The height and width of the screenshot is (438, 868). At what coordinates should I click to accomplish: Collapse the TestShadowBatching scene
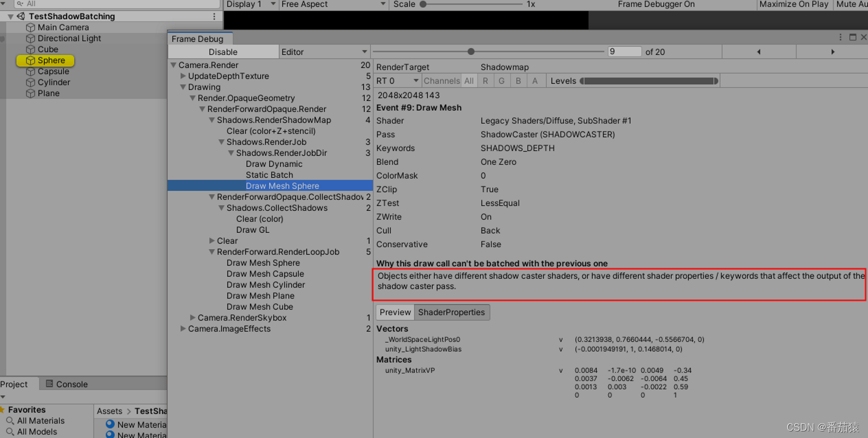pos(10,16)
